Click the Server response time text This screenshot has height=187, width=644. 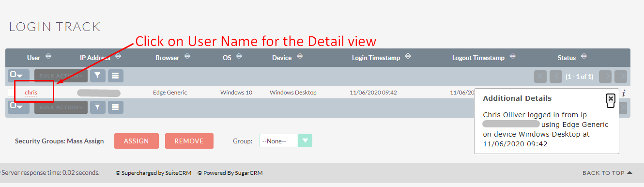point(51,172)
